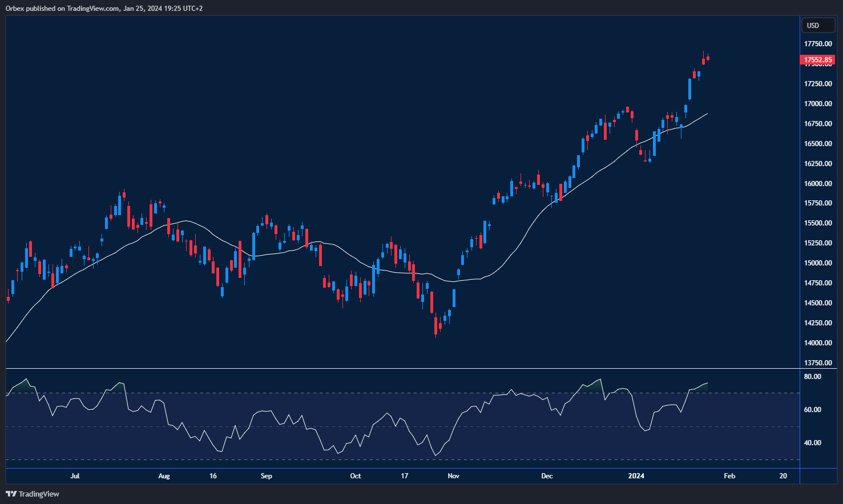Image resolution: width=843 pixels, height=504 pixels.
Task: Select the 80.00 value on the RSI scale
Action: click(813, 376)
